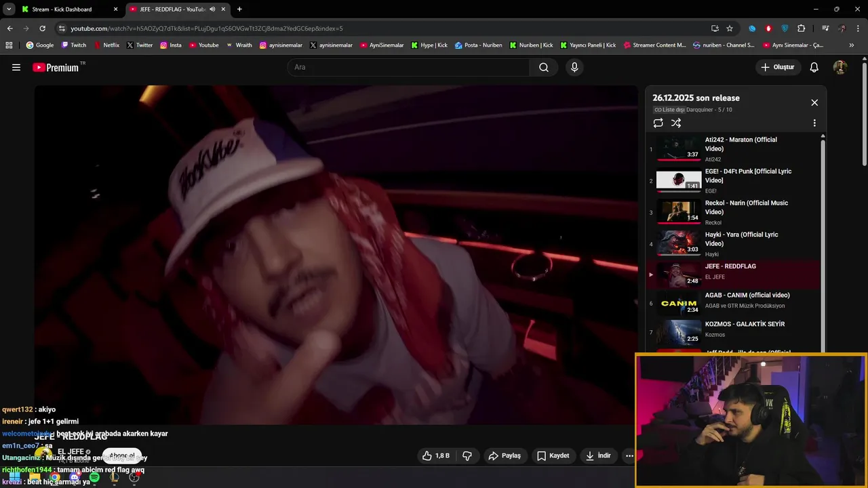Image resolution: width=868 pixels, height=488 pixels.
Task: Play EGE! - D4Ft Punk lyric video
Action: coord(733,180)
